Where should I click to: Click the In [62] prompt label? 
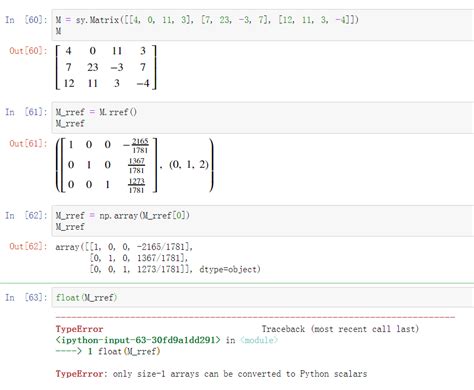click(x=26, y=215)
